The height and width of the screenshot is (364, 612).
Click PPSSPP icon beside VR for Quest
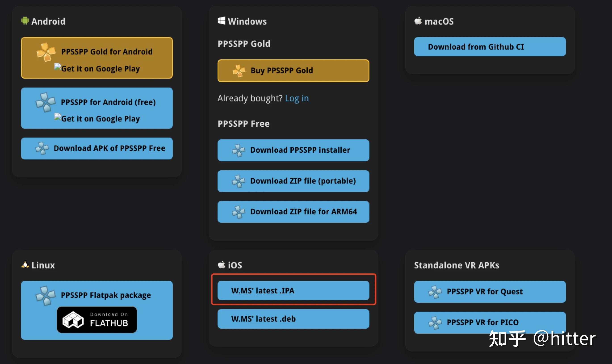click(x=435, y=292)
